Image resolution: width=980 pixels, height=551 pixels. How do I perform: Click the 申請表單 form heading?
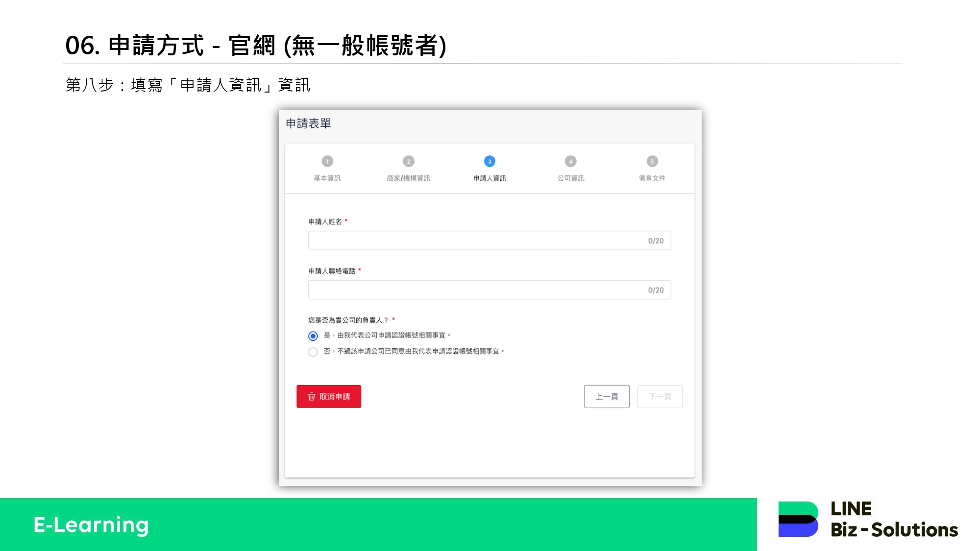pyautogui.click(x=309, y=123)
